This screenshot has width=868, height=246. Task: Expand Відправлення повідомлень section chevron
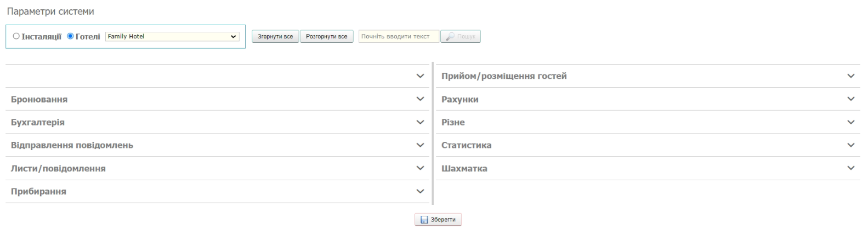click(420, 145)
